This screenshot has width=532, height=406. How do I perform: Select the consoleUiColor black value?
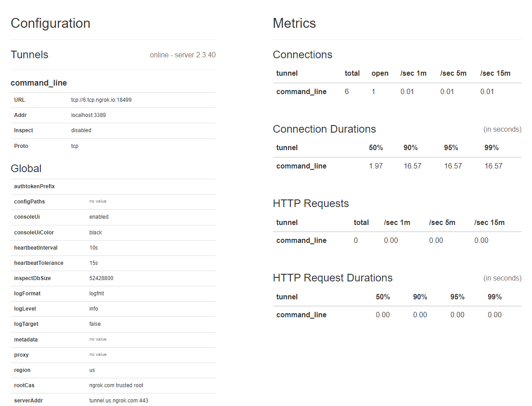point(95,232)
